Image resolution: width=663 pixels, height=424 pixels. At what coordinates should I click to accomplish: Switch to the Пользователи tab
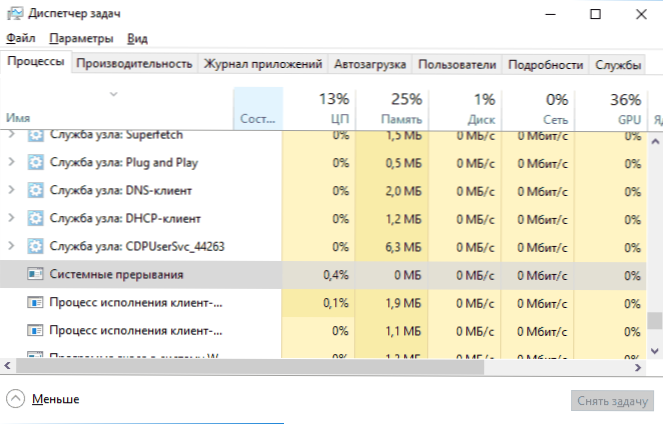pos(457,64)
